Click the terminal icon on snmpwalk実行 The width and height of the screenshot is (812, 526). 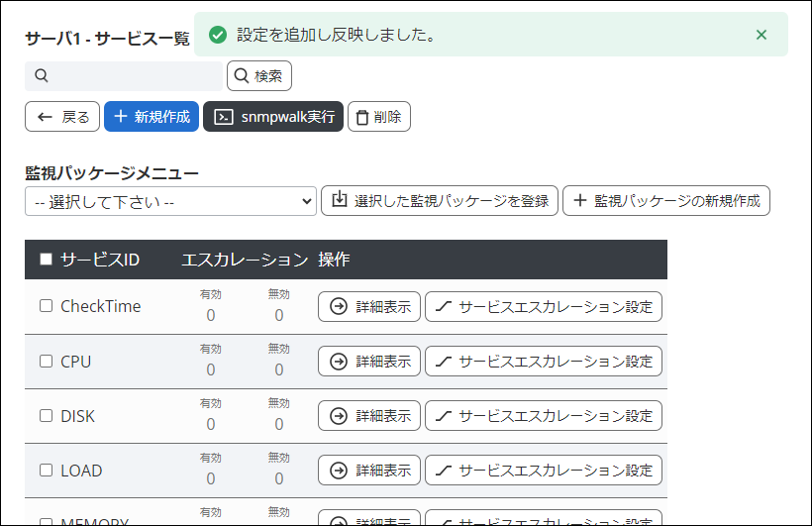224,117
